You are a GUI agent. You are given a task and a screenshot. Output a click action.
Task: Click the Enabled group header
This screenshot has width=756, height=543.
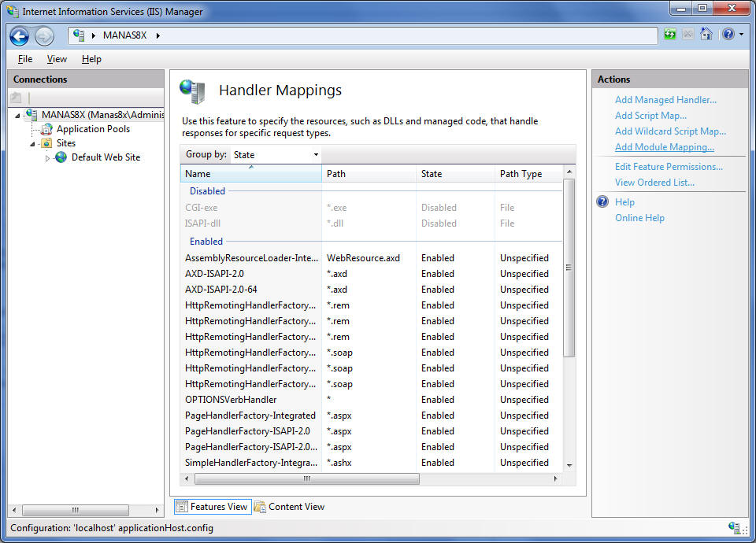pos(206,242)
